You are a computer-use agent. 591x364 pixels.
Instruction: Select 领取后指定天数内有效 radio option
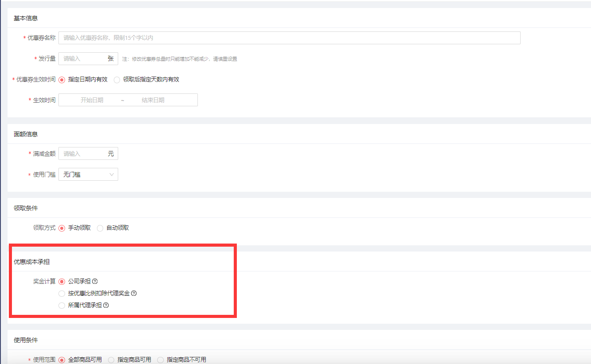[117, 80]
